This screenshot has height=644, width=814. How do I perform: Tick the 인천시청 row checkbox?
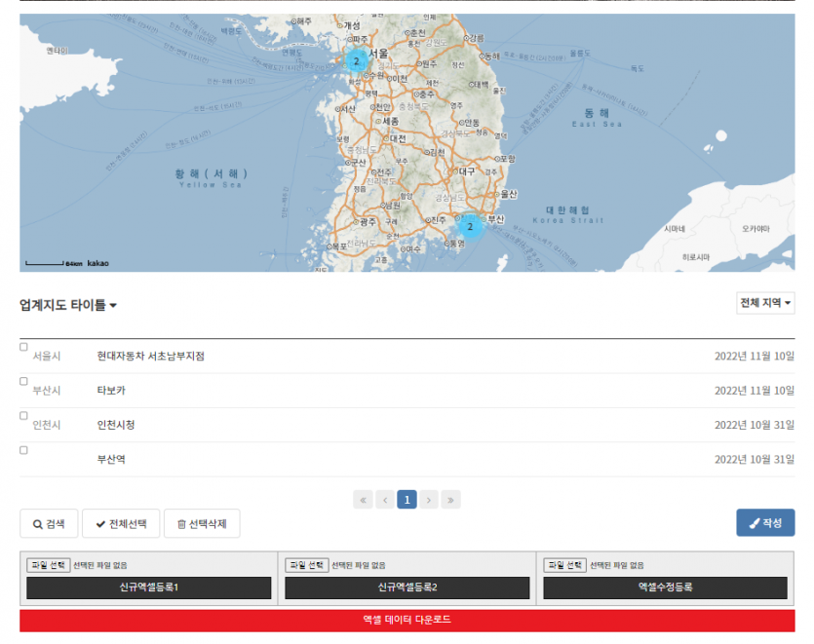coord(24,416)
